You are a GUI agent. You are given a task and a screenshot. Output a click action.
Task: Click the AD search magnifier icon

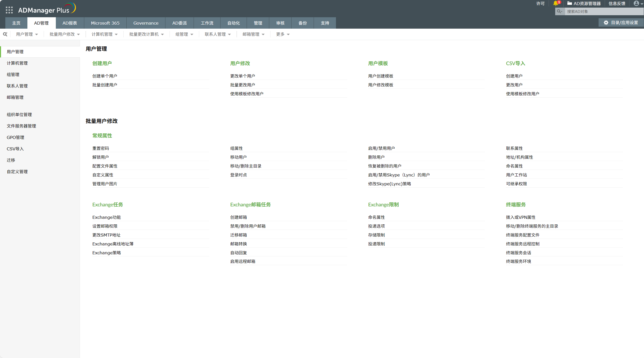(559, 11)
